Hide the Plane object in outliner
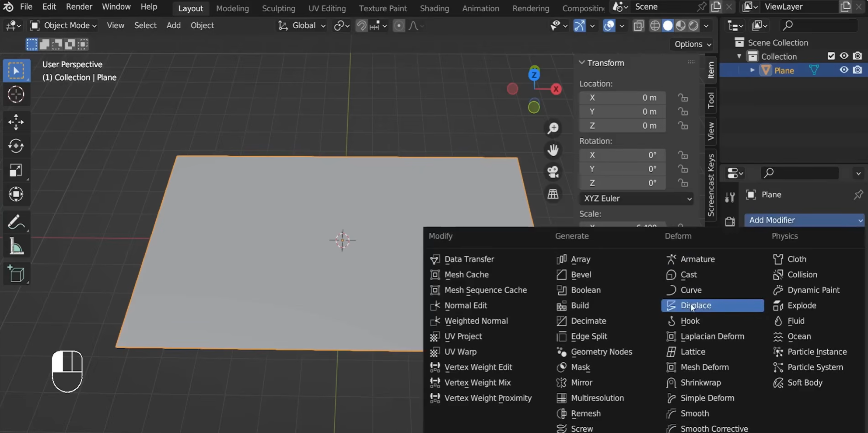This screenshot has height=433, width=868. pos(844,70)
